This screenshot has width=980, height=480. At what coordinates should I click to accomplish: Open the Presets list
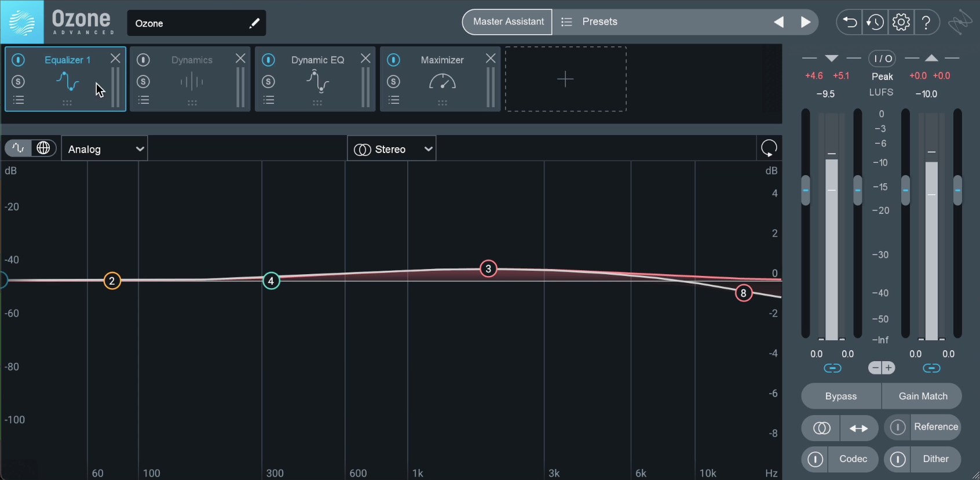(590, 22)
